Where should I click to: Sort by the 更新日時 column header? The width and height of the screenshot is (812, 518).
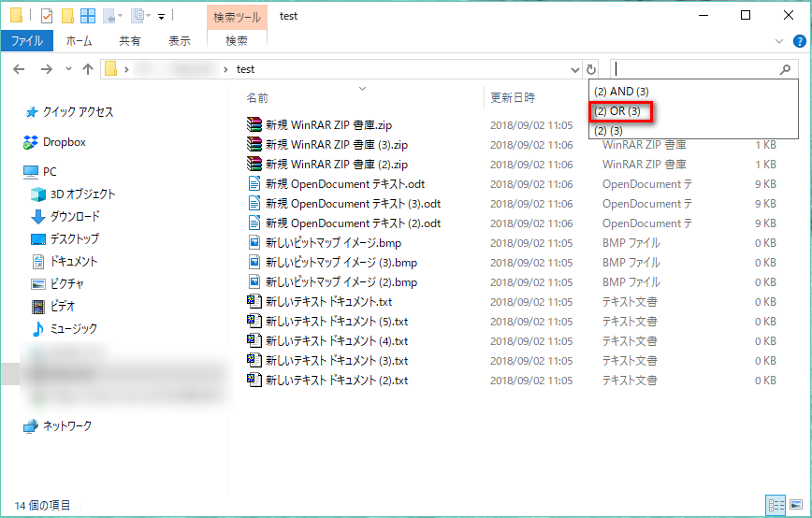pyautogui.click(x=514, y=97)
